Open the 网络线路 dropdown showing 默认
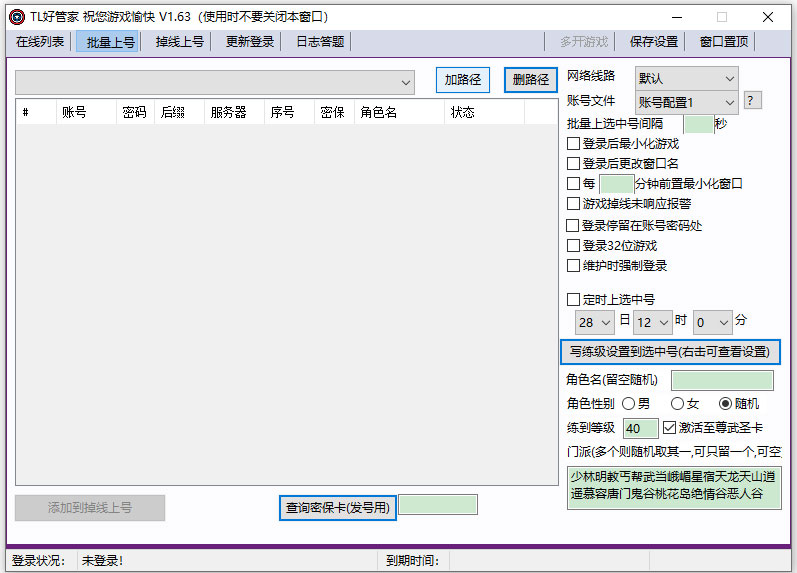797x573 pixels. coord(686,78)
